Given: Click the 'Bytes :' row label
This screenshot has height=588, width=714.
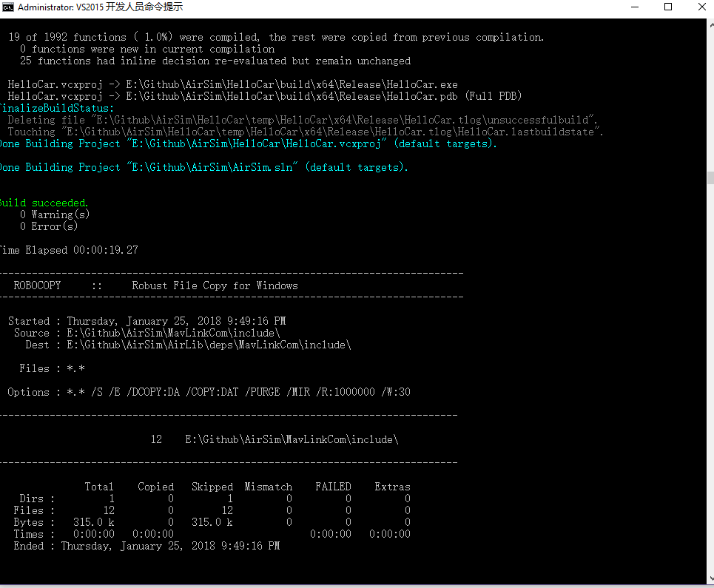Looking at the screenshot, I should click(x=34, y=522).
